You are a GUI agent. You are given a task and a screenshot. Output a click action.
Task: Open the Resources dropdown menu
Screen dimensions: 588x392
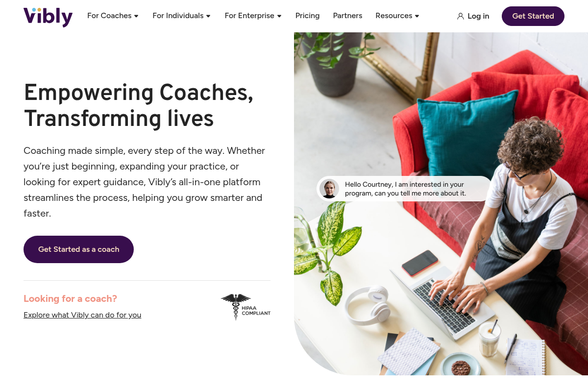(394, 16)
